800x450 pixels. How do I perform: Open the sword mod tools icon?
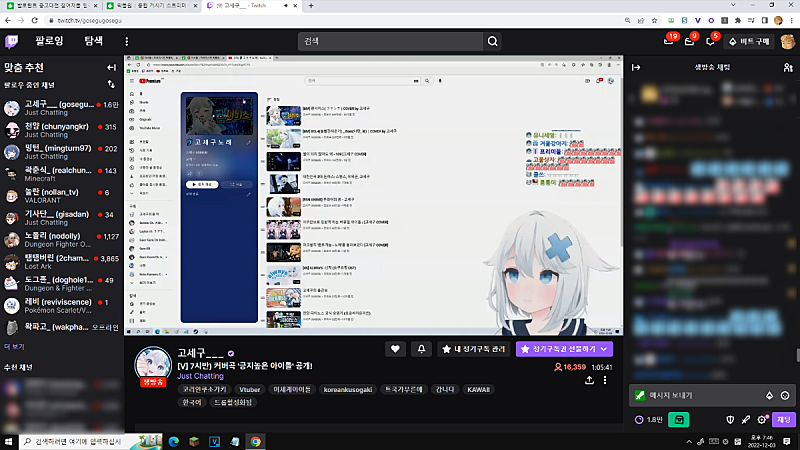click(x=746, y=419)
